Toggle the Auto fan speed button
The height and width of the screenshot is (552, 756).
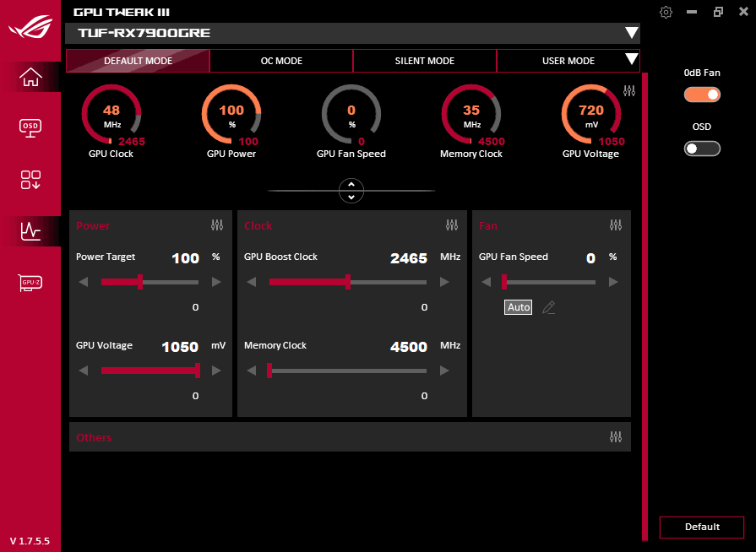[x=518, y=307]
